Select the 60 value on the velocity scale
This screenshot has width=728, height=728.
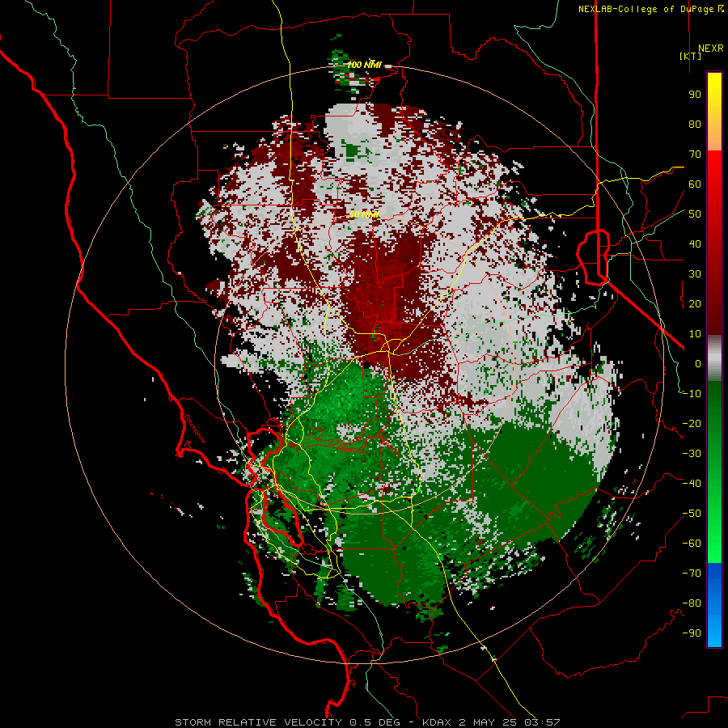click(695, 184)
